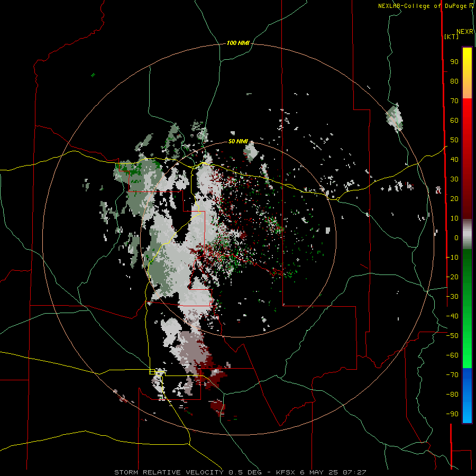The height and width of the screenshot is (476, 476).
Task: Click the -20 value on velocity scale
Action: click(x=452, y=277)
